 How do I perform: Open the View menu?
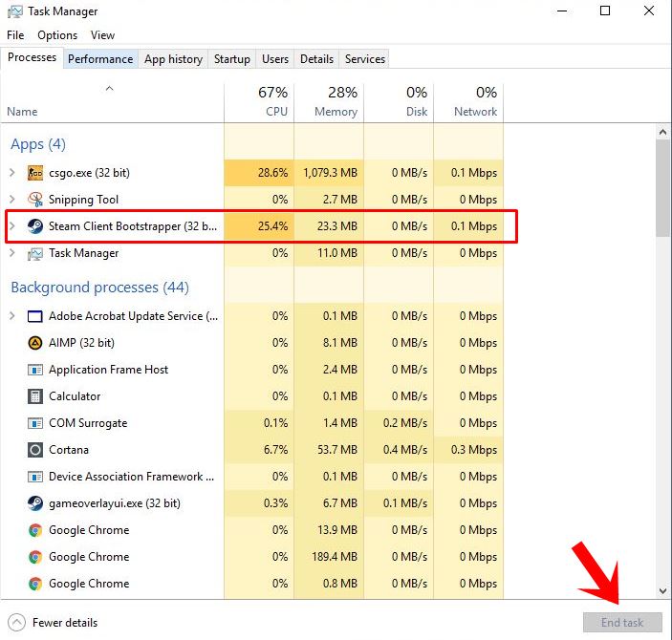pyautogui.click(x=103, y=35)
